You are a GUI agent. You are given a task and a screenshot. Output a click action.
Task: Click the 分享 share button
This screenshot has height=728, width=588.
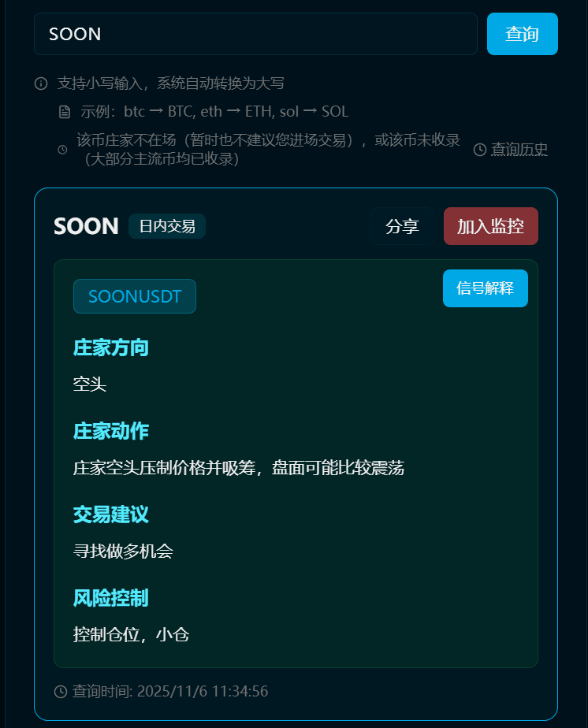tap(402, 226)
